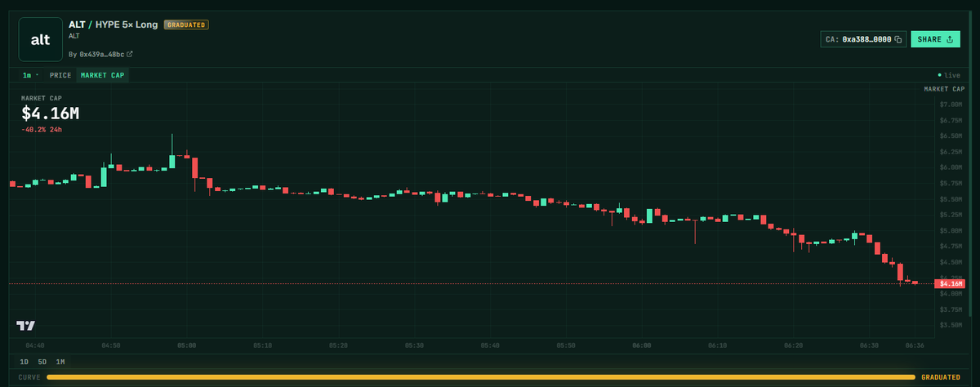Open the external link icon beside creator address
The height and width of the screenshot is (387, 980).
click(130, 55)
